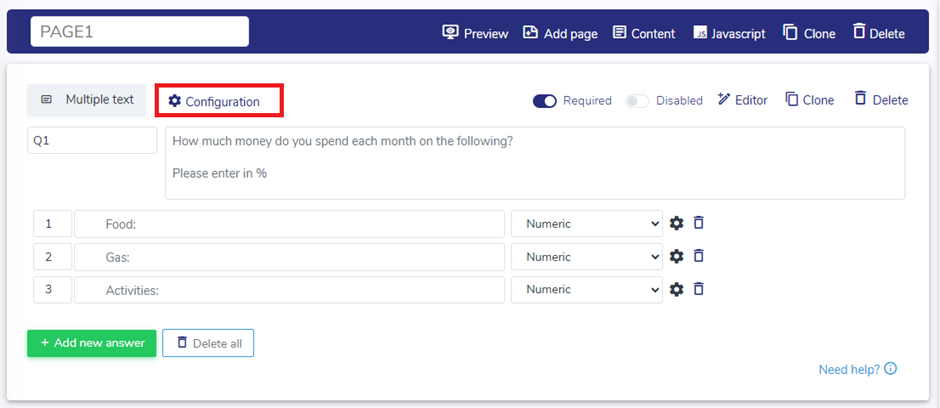Click Add page in the header
The height and width of the screenshot is (408, 940).
(x=560, y=33)
